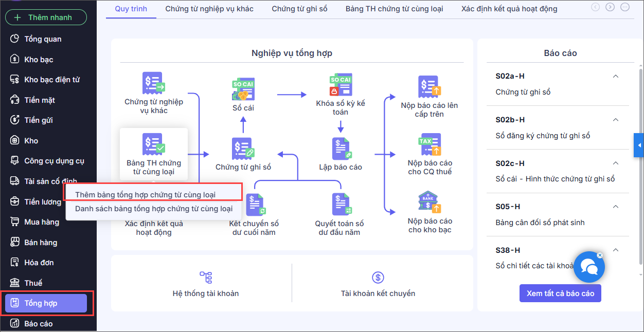644x332 pixels.
Task: Open the Tổng quan sidebar icon
Action: coord(15,39)
